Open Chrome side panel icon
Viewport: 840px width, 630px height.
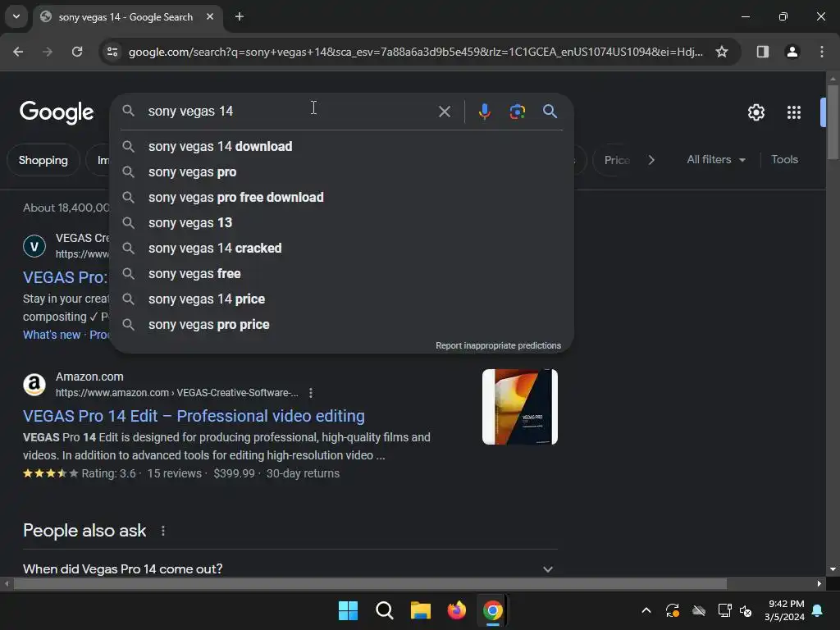pos(762,52)
